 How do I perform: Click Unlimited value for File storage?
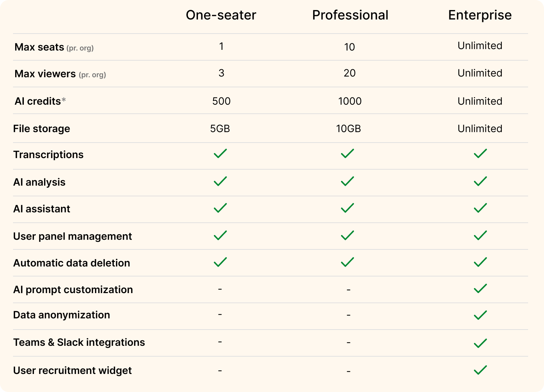click(480, 129)
